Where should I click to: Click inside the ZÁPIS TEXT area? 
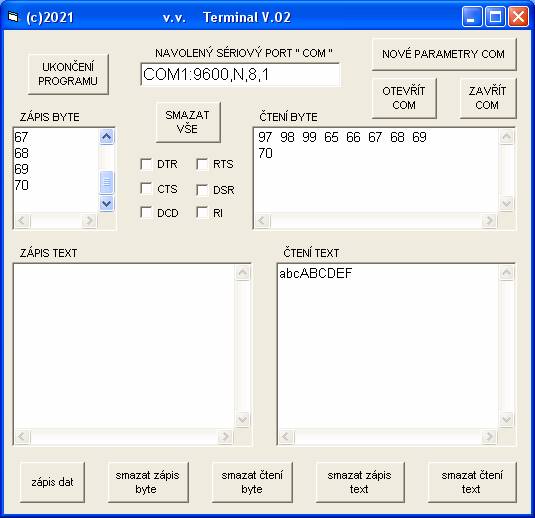[124, 345]
